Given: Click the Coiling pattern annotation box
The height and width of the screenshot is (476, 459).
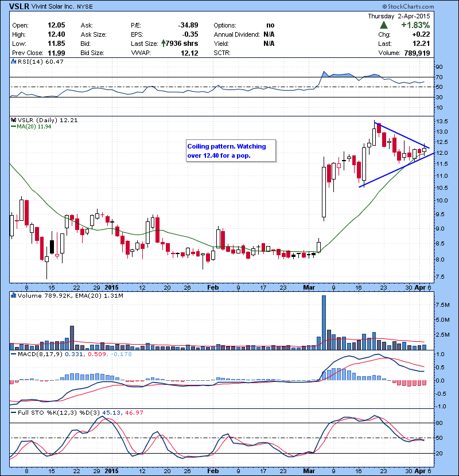Looking at the screenshot, I should coord(231,151).
